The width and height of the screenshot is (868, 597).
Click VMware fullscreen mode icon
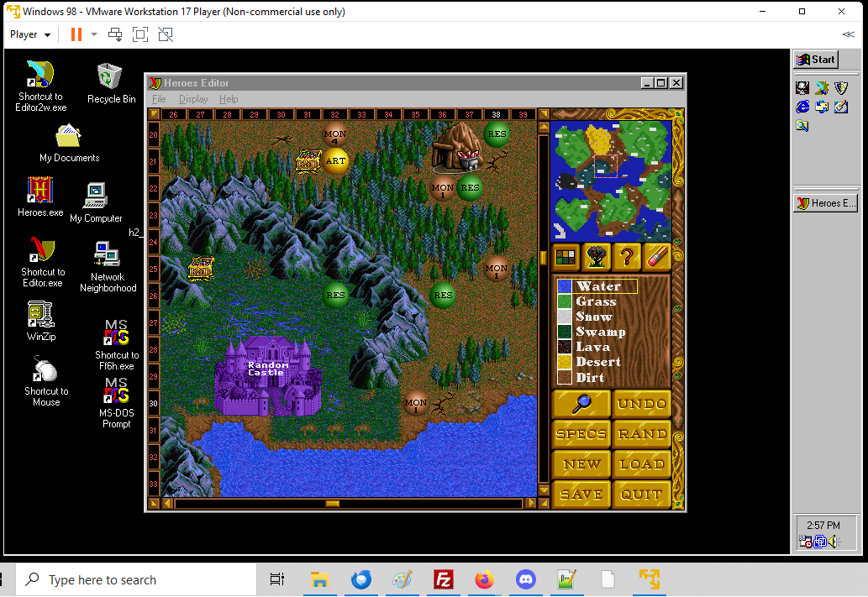tap(140, 35)
